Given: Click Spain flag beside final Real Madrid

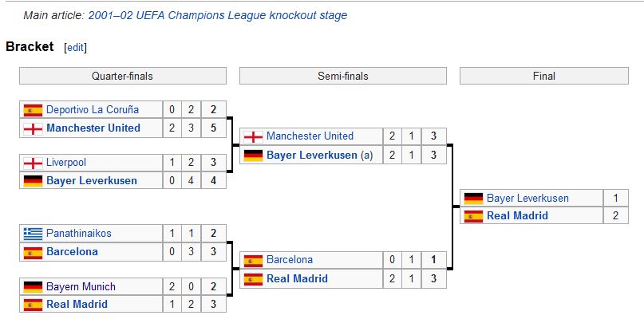Looking at the screenshot, I should (x=473, y=215).
